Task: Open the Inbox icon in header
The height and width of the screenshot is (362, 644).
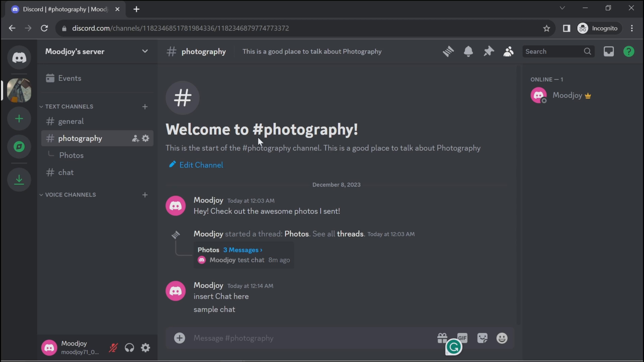Action: pos(608,51)
